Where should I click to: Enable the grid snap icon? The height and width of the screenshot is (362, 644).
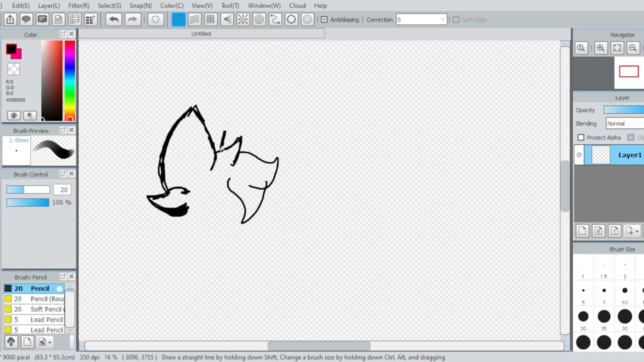[x=211, y=19]
